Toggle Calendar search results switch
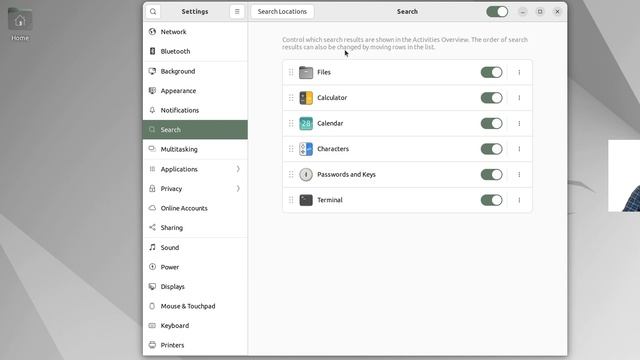Viewport: 640px width, 360px height. point(491,123)
